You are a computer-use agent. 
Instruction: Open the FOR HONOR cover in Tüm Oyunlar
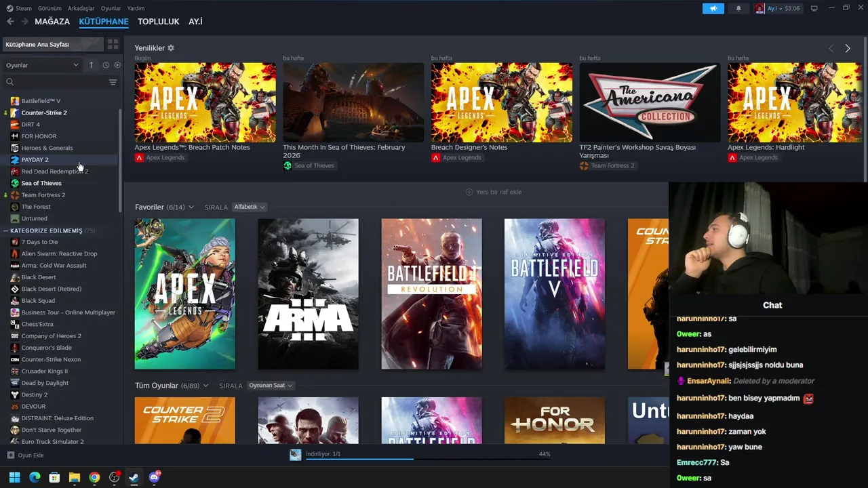coord(555,420)
